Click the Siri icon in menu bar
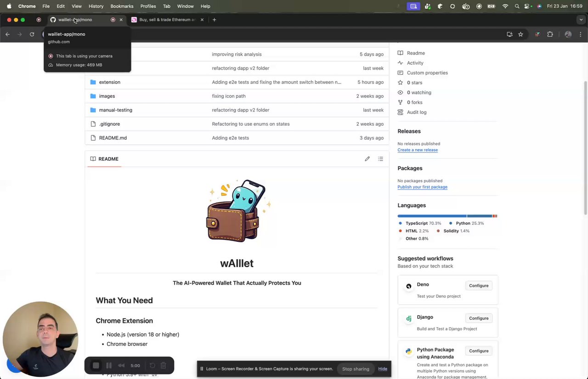The image size is (588, 379). click(539, 6)
